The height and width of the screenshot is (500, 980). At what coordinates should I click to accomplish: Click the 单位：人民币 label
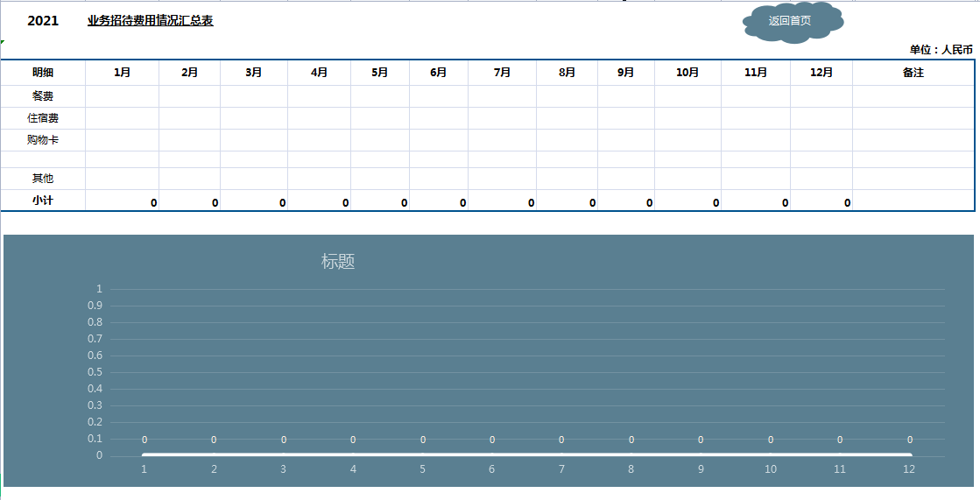point(941,49)
